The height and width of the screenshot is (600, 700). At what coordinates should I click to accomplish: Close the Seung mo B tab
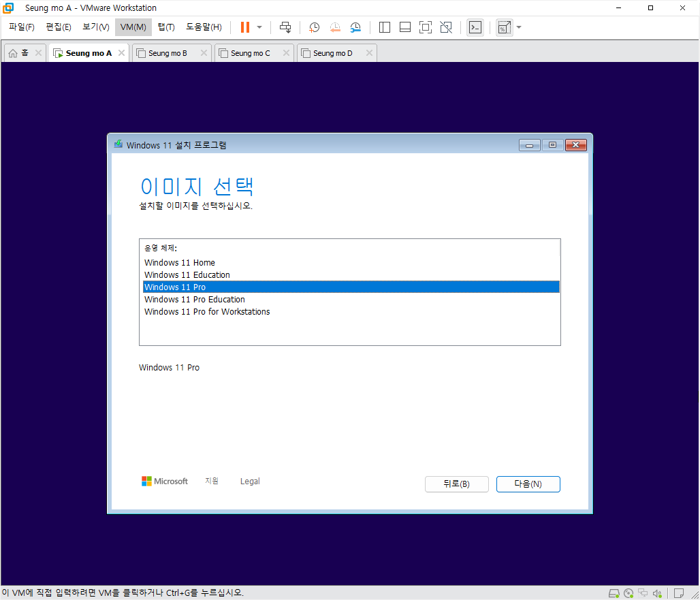tap(204, 52)
